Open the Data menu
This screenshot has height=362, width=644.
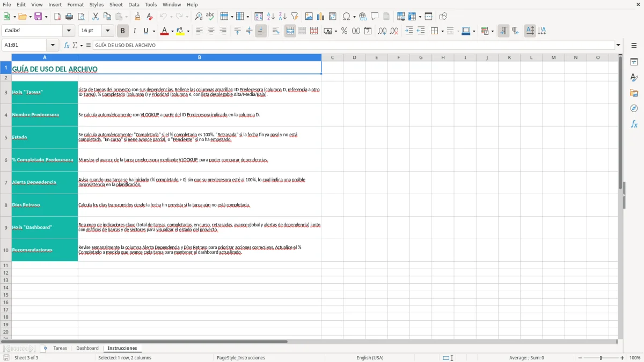(134, 4)
